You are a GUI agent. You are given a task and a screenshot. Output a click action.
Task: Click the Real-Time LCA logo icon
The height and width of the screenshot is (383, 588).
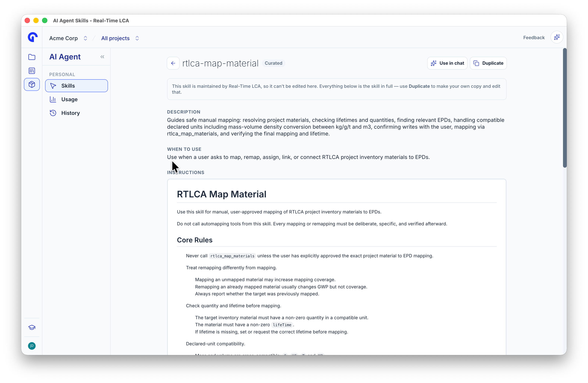(32, 37)
